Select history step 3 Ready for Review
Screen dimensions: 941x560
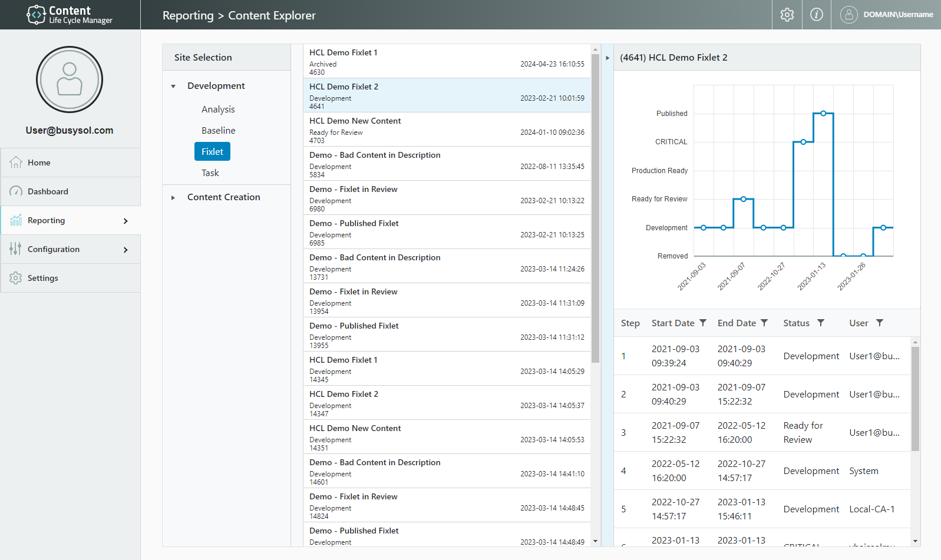pos(762,432)
